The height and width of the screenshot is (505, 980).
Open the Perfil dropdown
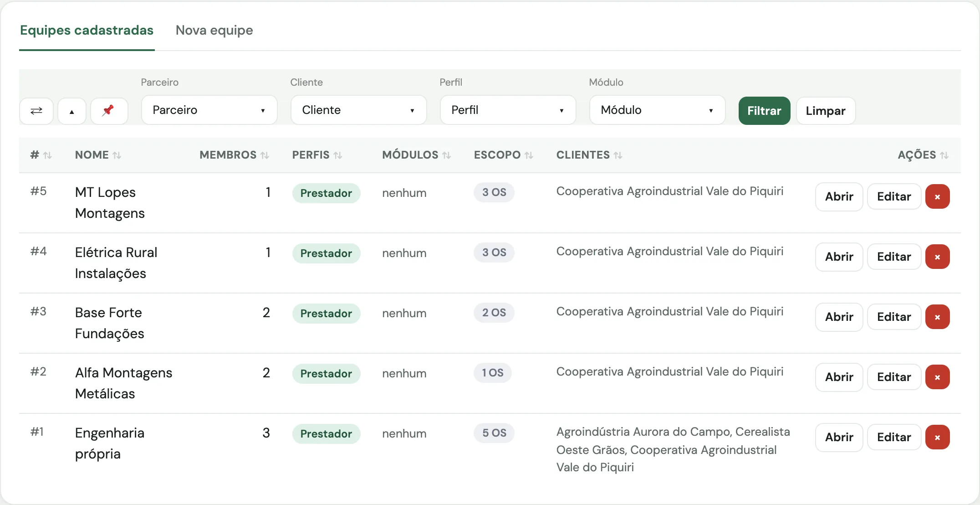click(508, 110)
